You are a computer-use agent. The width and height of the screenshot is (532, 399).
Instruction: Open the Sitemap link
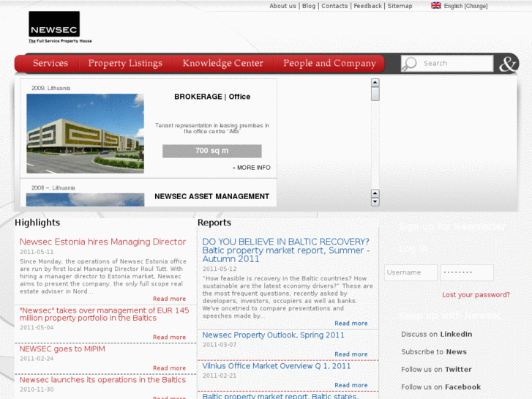[x=400, y=6]
